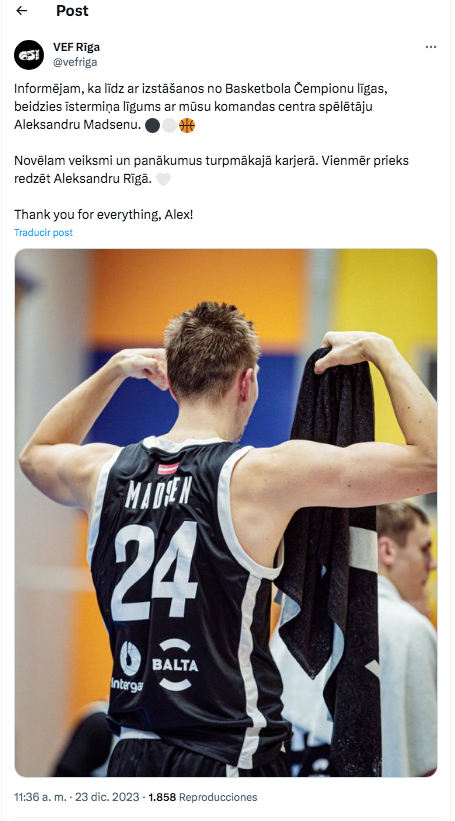Click the 1.858 Reproducciones view count
Screen dimensions: 455x821
203,797
